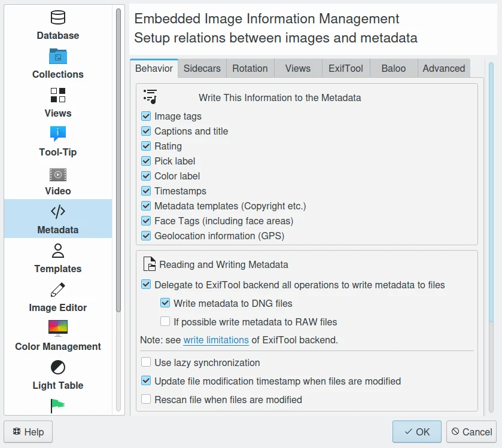Switch to the ExifTool tab

coord(346,68)
